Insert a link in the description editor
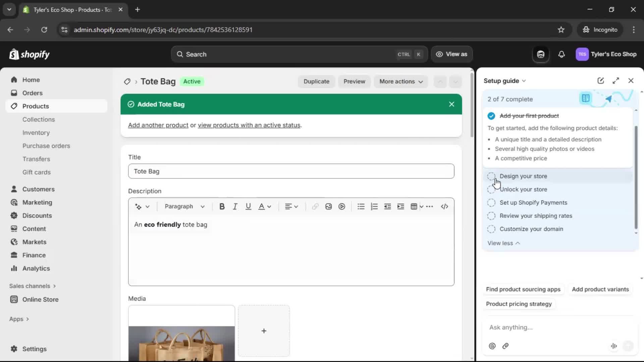 (x=315, y=206)
